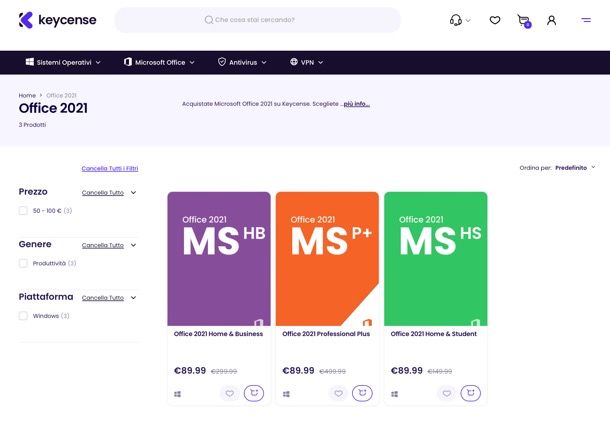Click Cancella Tutti i Filtri link
This screenshot has width=610, height=432.
(110, 168)
